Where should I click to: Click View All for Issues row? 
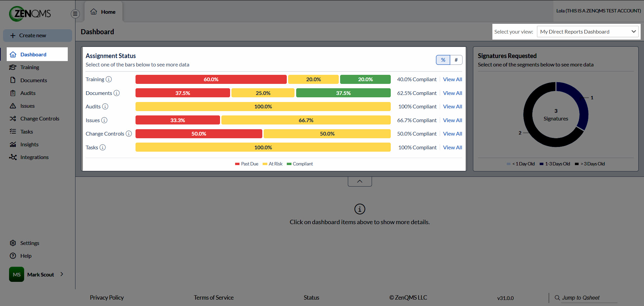tap(452, 120)
